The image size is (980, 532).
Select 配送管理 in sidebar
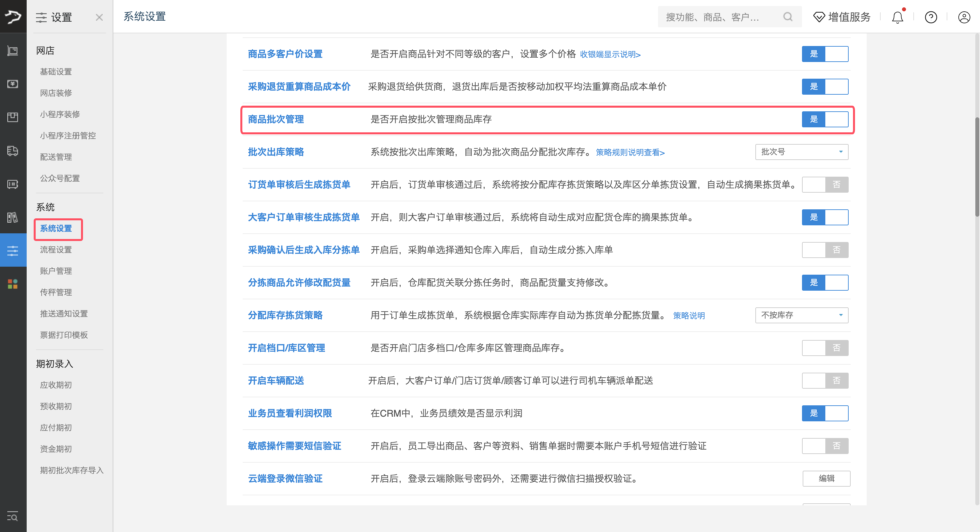pos(56,157)
